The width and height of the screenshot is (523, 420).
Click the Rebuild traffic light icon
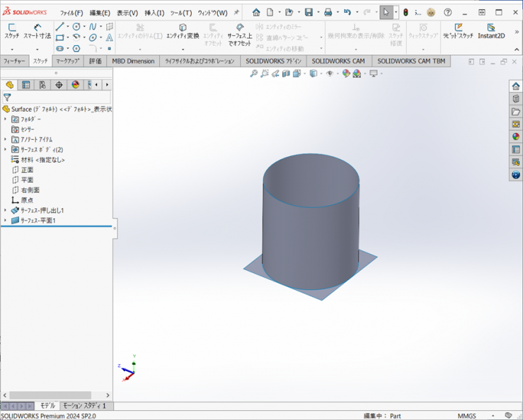pyautogui.click(x=406, y=12)
